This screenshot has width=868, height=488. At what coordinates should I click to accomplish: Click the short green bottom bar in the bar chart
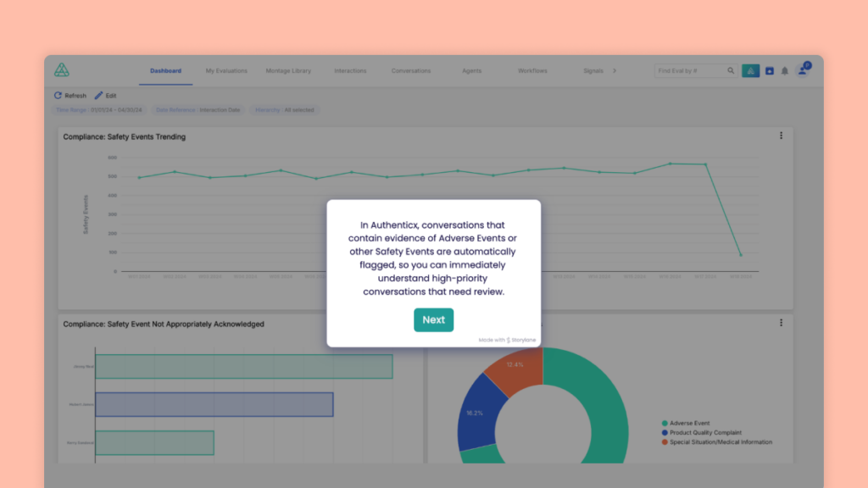coord(154,442)
